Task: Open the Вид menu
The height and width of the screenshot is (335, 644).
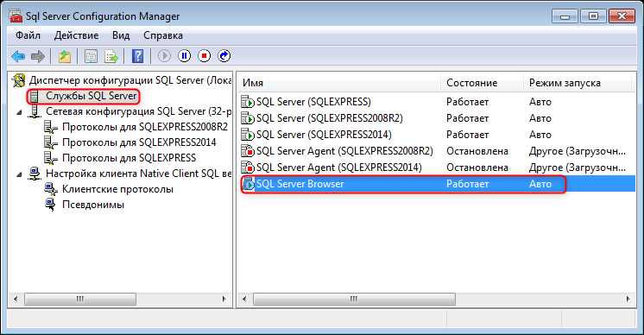Action: pos(121,35)
